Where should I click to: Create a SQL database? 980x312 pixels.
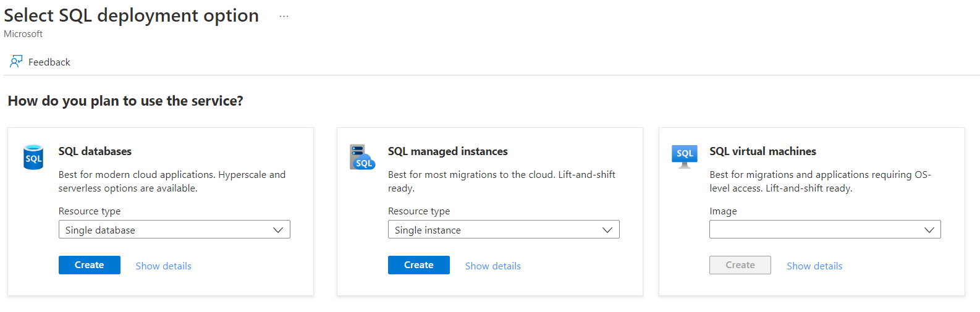[90, 265]
